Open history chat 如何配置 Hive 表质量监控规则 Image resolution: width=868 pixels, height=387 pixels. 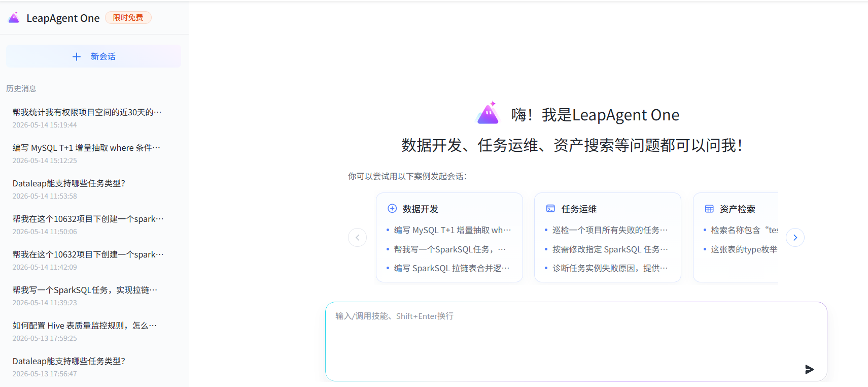tap(85, 331)
